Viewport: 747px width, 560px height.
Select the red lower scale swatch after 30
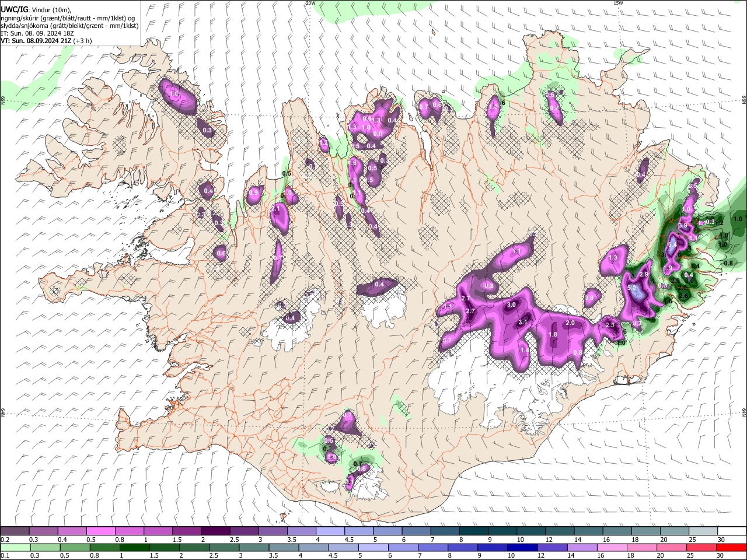coord(732,547)
